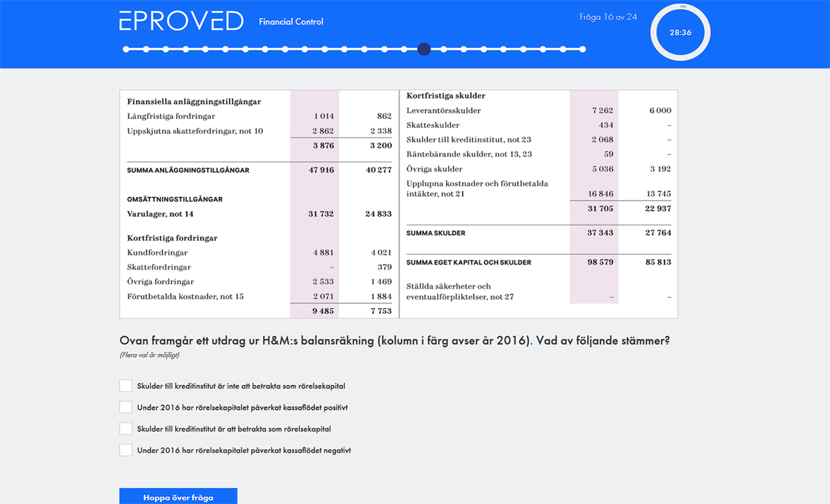Image resolution: width=830 pixels, height=504 pixels.
Task: Select the first dot in the progress bar
Action: pos(126,49)
